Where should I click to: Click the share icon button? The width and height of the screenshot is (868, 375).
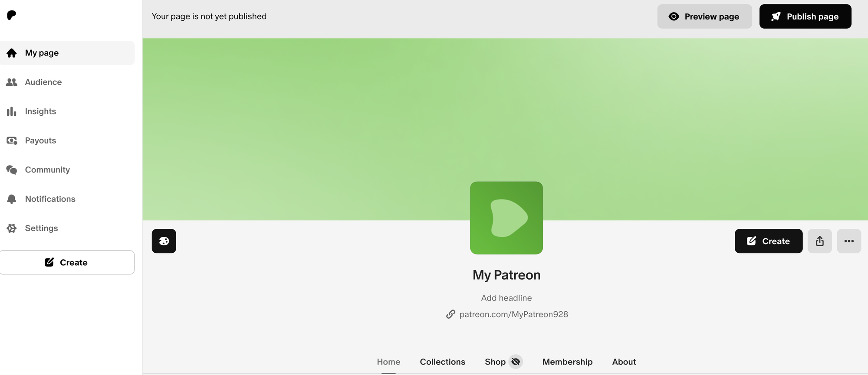(820, 241)
